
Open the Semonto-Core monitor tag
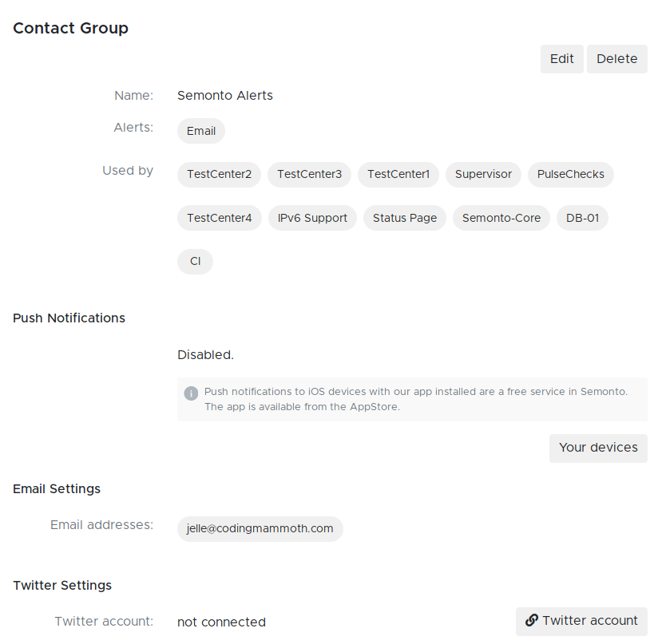pos(501,218)
